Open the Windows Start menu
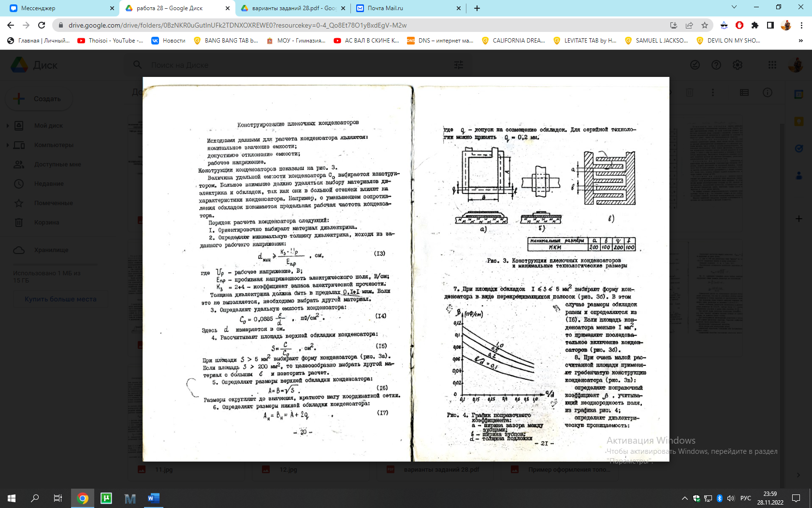The width and height of the screenshot is (812, 508). pos(12,498)
